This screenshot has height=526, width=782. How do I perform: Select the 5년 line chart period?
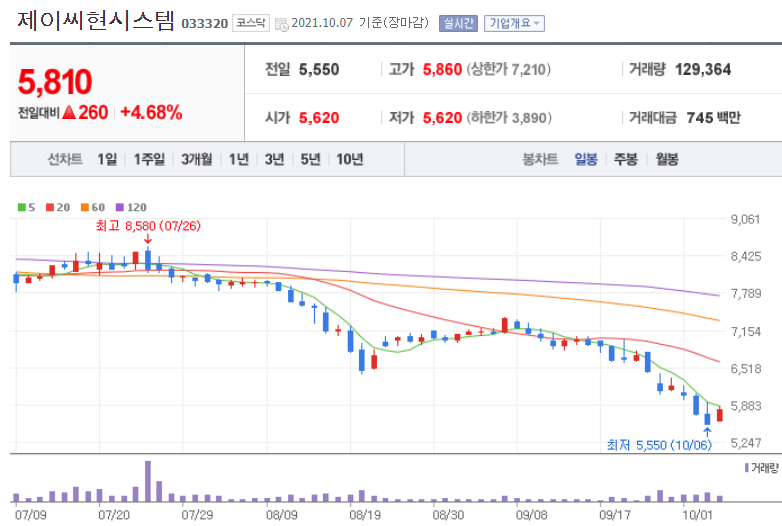[x=310, y=159]
